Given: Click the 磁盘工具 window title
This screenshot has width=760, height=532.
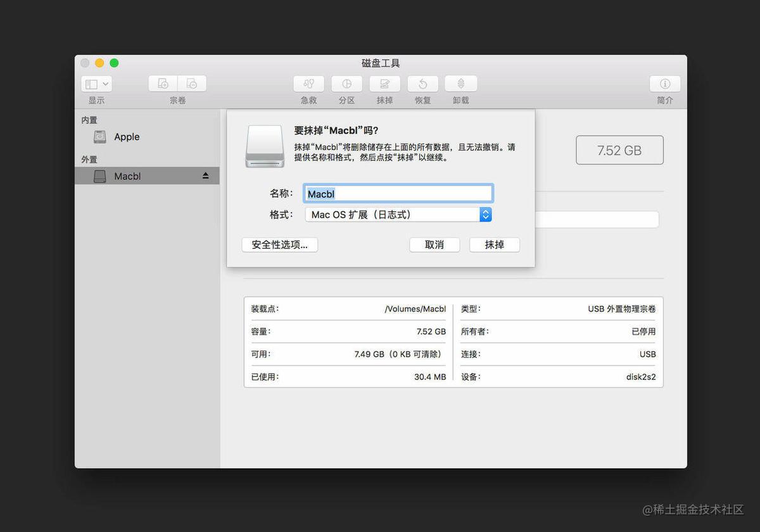Looking at the screenshot, I should 380,63.
